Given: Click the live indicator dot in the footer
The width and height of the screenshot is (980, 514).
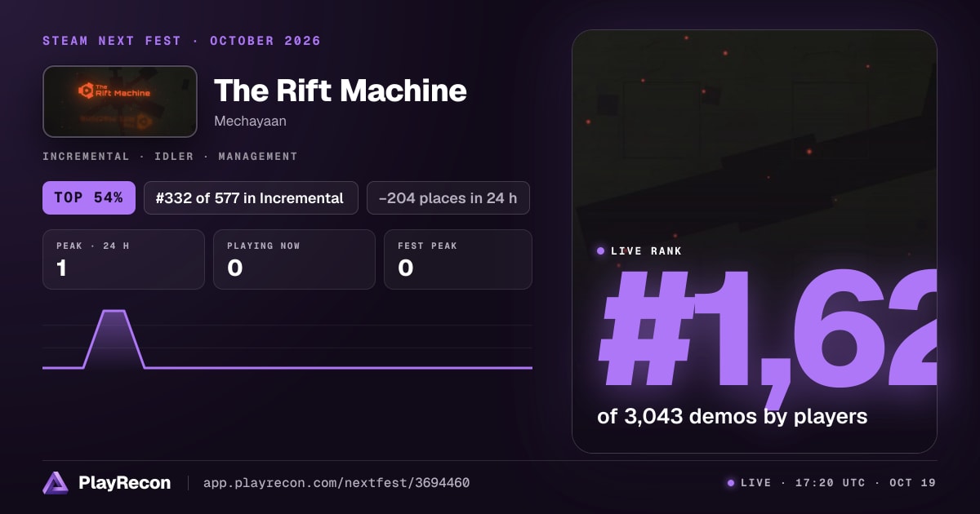Looking at the screenshot, I should (x=731, y=483).
